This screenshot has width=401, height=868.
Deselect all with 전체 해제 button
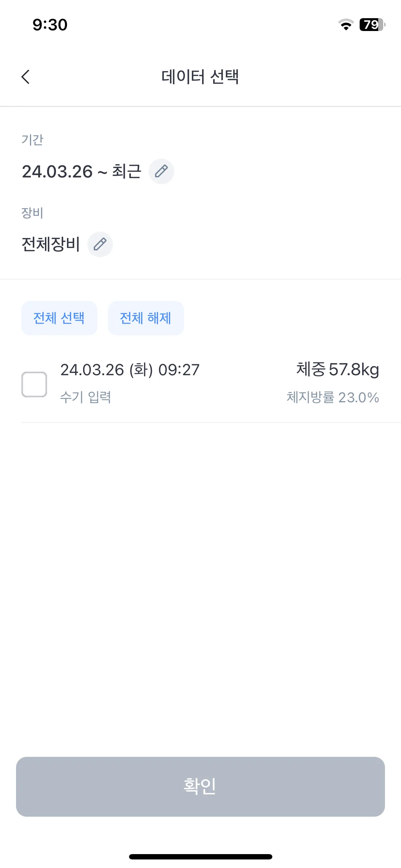146,318
